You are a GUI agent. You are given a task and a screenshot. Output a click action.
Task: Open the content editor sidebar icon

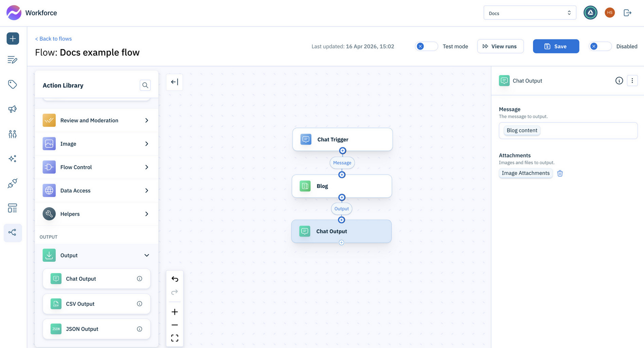[x=13, y=60]
